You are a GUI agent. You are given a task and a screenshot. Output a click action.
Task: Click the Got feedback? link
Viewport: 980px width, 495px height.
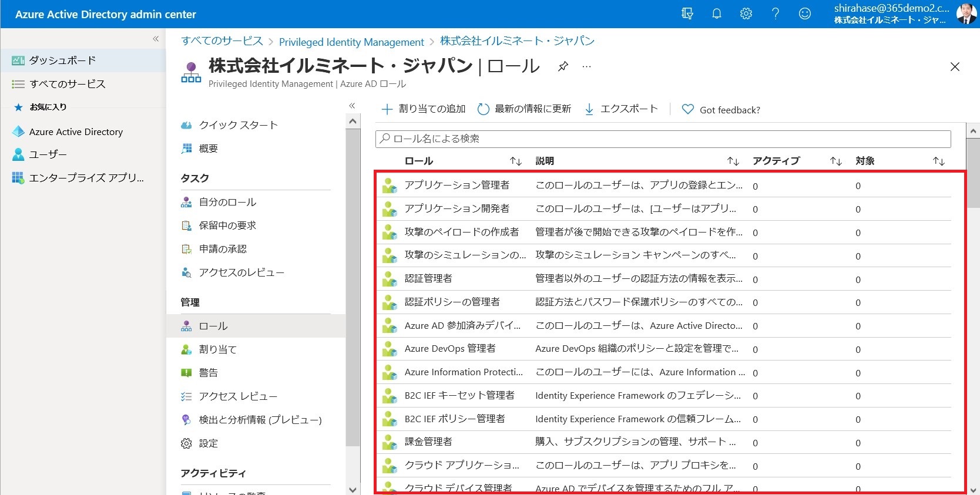(x=721, y=109)
